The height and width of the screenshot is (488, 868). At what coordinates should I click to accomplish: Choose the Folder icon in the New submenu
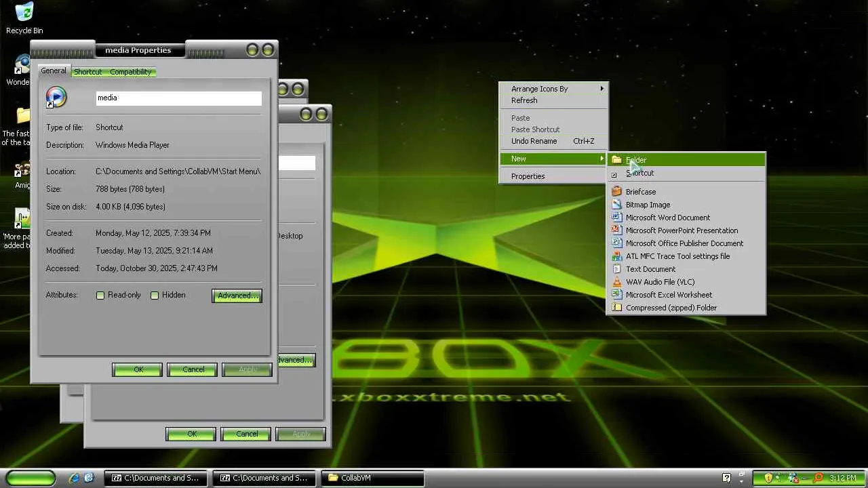click(x=616, y=160)
